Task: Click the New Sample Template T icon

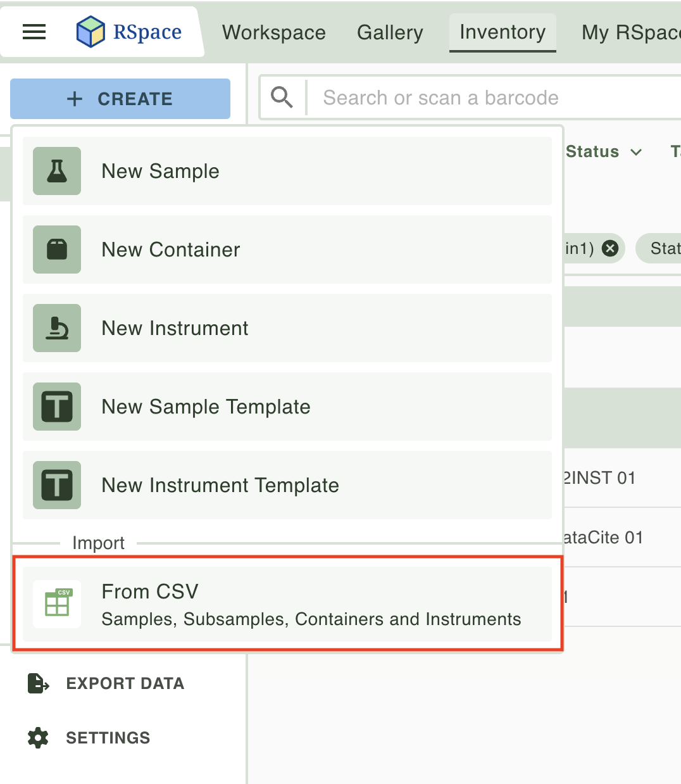Action: click(57, 407)
